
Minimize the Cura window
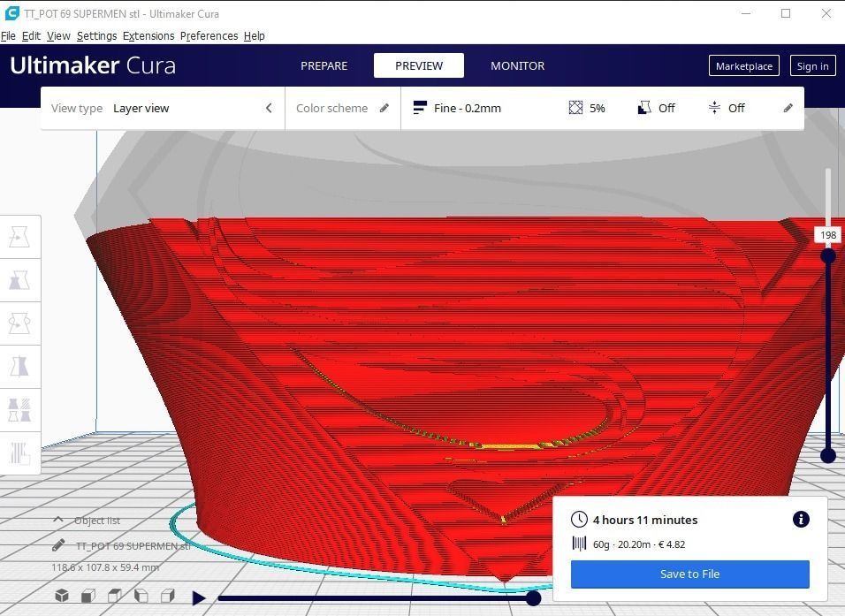click(746, 13)
